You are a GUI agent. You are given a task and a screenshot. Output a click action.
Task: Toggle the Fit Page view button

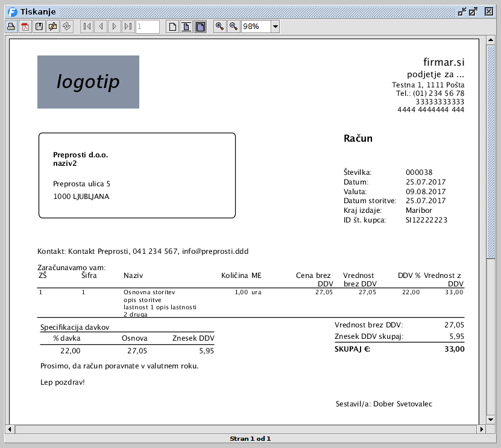(186, 27)
